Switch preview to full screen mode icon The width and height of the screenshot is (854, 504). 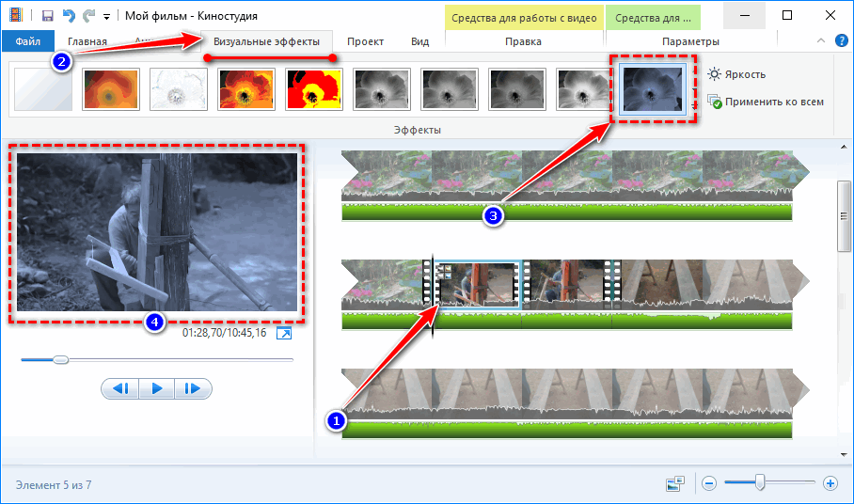[284, 333]
